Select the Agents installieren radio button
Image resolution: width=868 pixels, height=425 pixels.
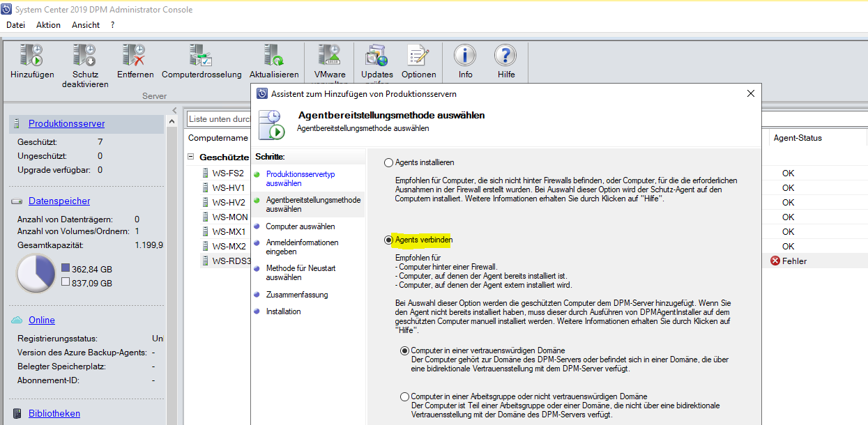[x=389, y=162]
